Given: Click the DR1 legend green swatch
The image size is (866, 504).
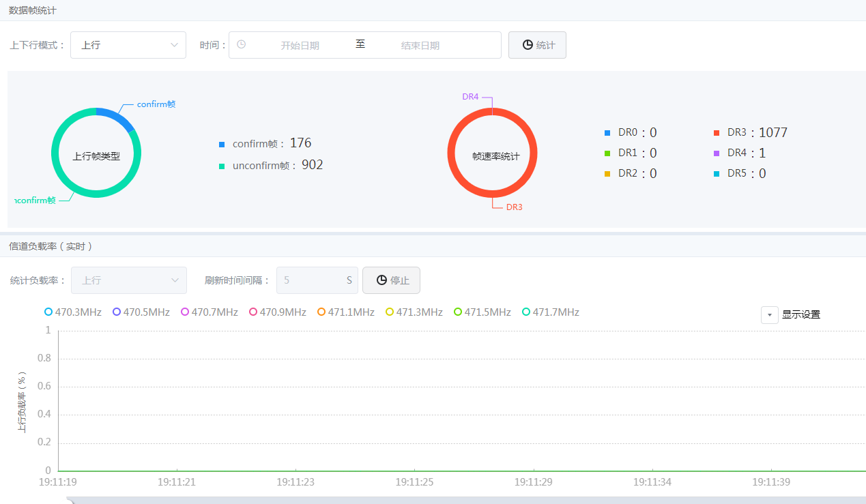Looking at the screenshot, I should [x=607, y=153].
